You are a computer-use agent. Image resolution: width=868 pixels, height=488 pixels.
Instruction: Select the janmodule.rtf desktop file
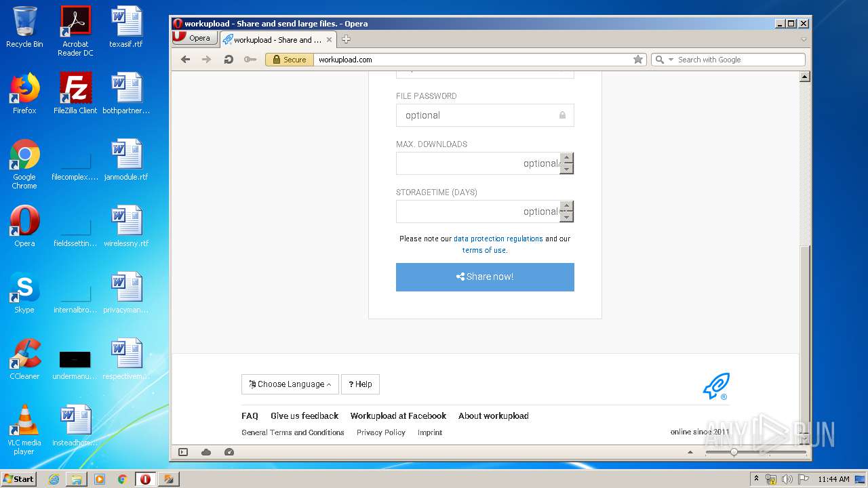126,160
